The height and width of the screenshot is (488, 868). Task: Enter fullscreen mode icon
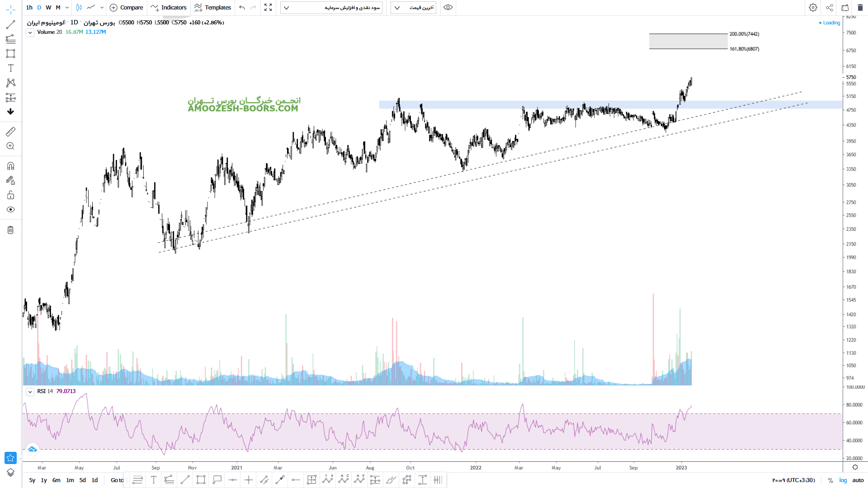268,7
